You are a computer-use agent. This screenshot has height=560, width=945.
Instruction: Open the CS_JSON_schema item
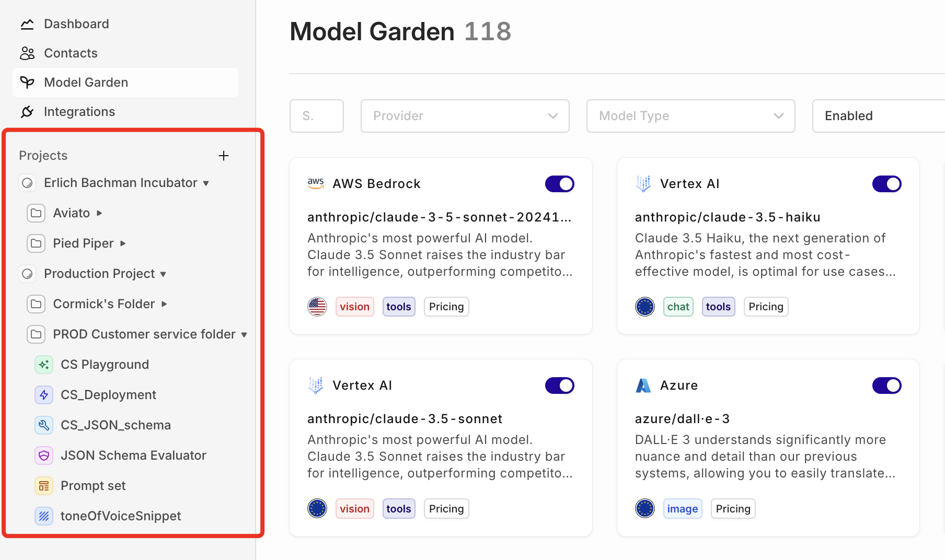(x=116, y=425)
